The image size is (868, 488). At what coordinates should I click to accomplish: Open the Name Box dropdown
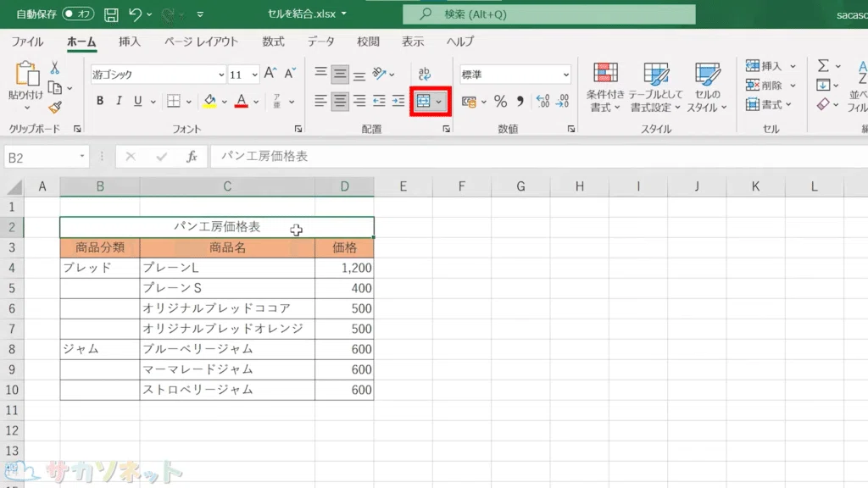click(82, 157)
